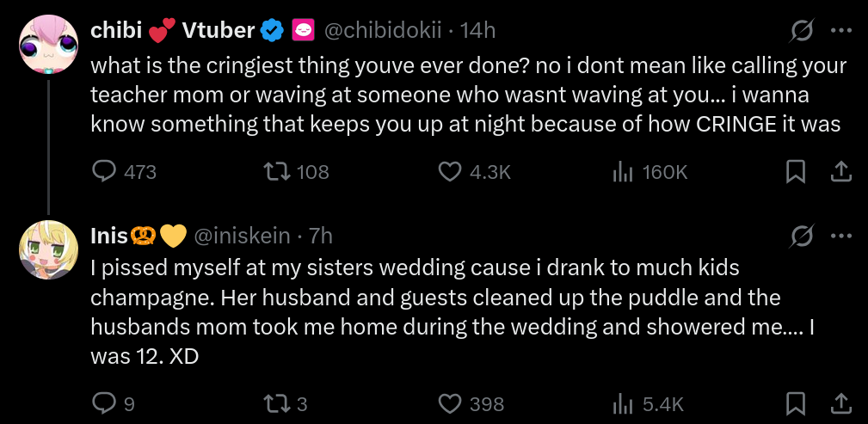
Task: Open Inis's profile picture avatar
Action: [48, 249]
